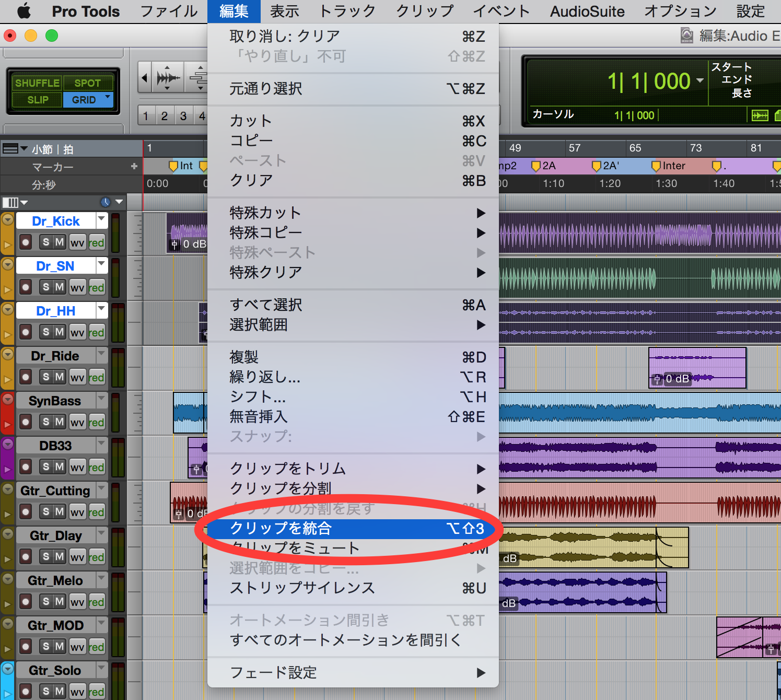The height and width of the screenshot is (700, 781).
Task: Open the ファイル menu
Action: coord(169,11)
